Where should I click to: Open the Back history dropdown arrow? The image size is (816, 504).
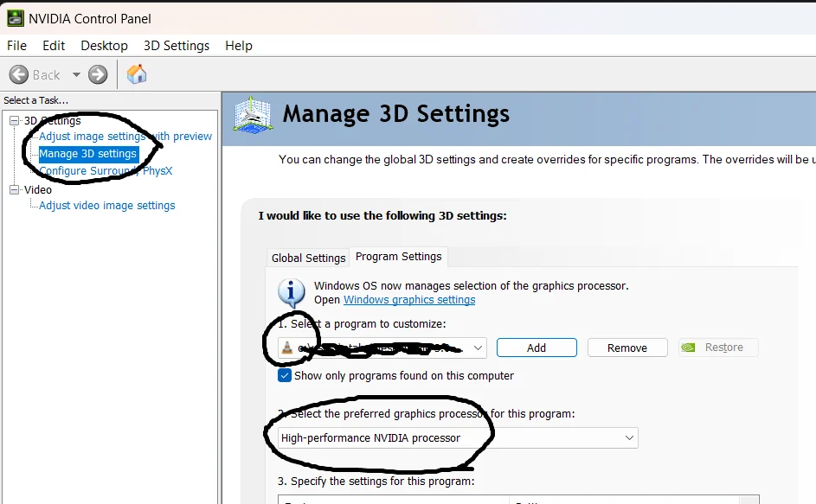click(x=76, y=75)
